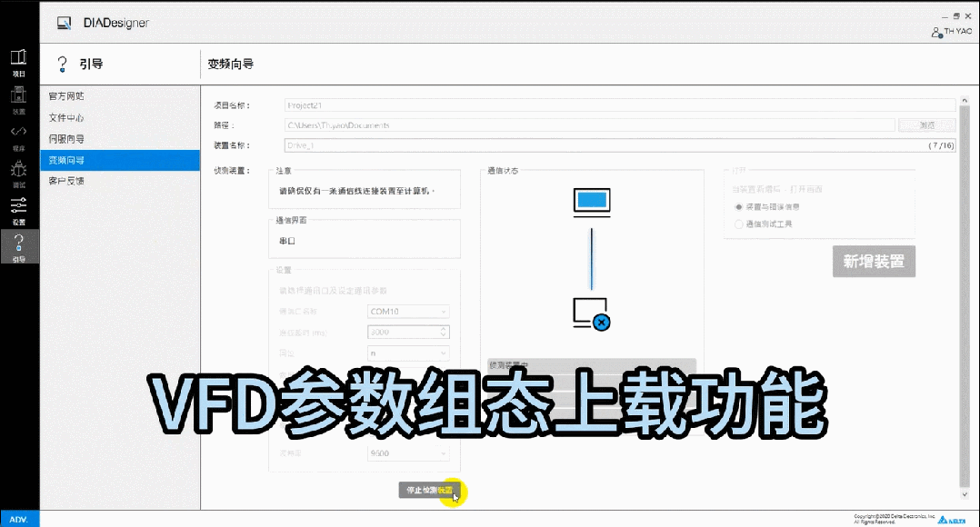Click the TH YAO user account icon
This screenshot has width=980, height=527.
936,32
